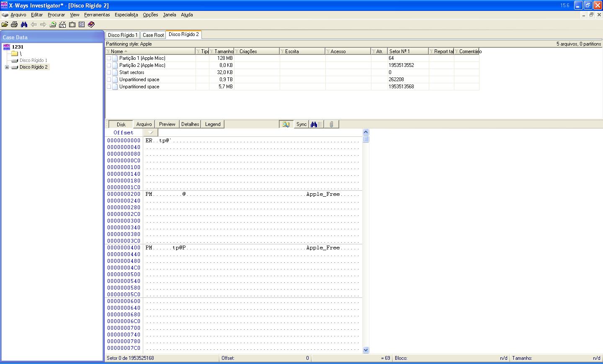
Task: Open the View menu
Action: point(75,15)
